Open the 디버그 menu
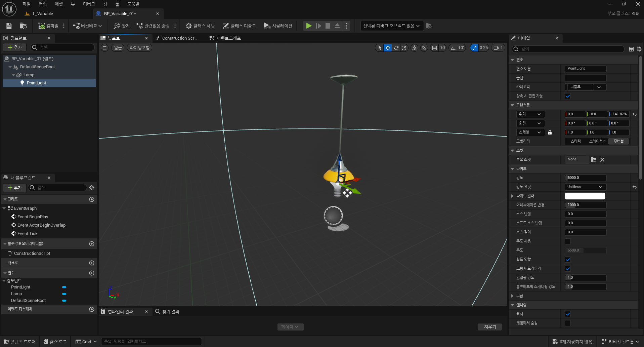The image size is (644, 347). [89, 4]
